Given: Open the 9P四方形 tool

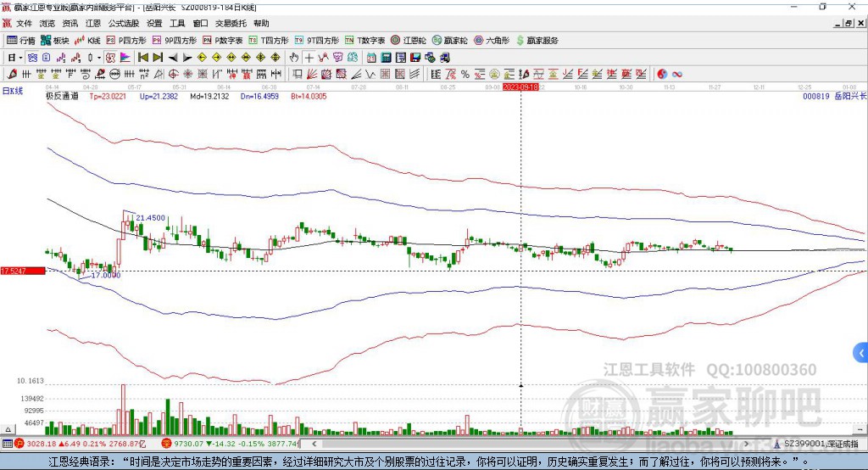Looking at the screenshot, I should point(175,41).
